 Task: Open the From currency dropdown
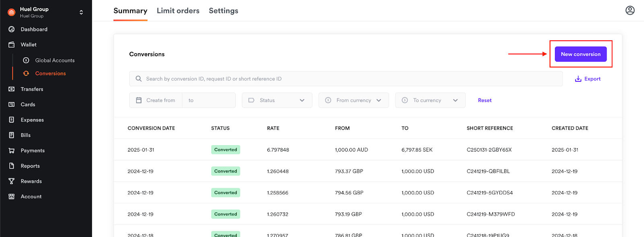[353, 100]
